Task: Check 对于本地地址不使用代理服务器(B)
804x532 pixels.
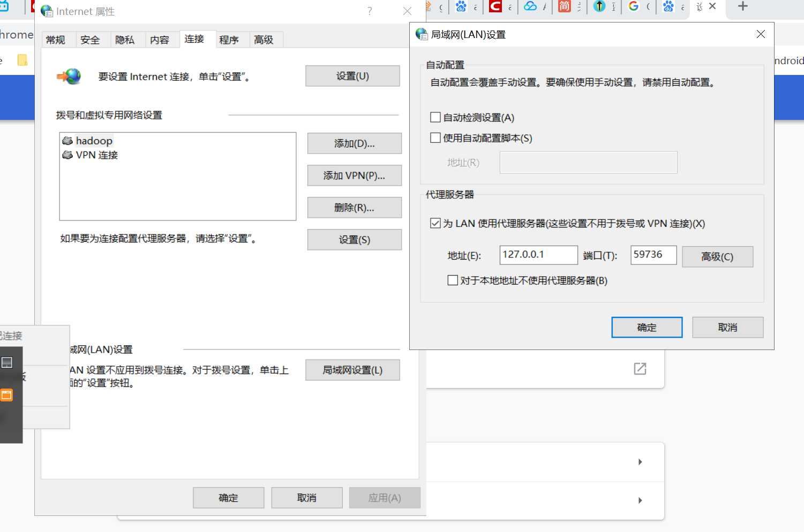Action: point(453,280)
